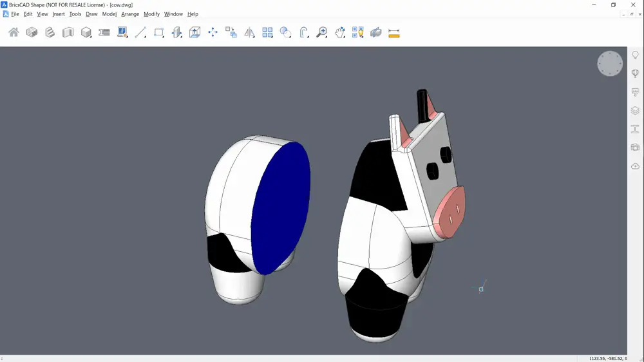Select the Box solid tool
This screenshot has width=644, height=362.
click(86, 32)
